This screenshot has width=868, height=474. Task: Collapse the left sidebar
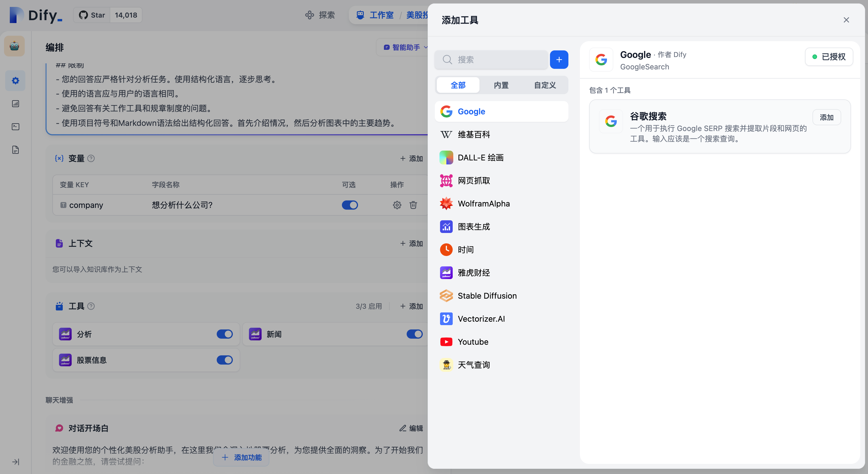point(15,462)
